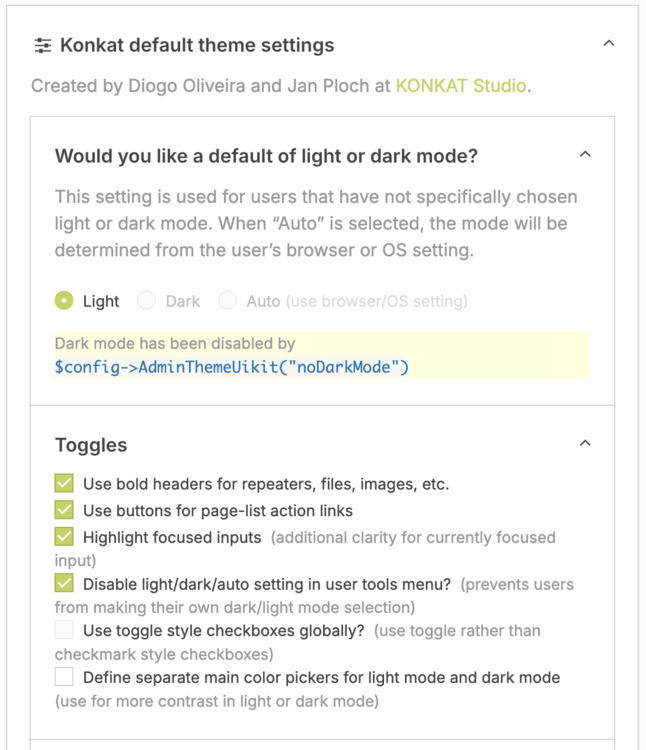Toggle the "Highlight focused inputs" checkbox
646x750 pixels.
[65, 537]
